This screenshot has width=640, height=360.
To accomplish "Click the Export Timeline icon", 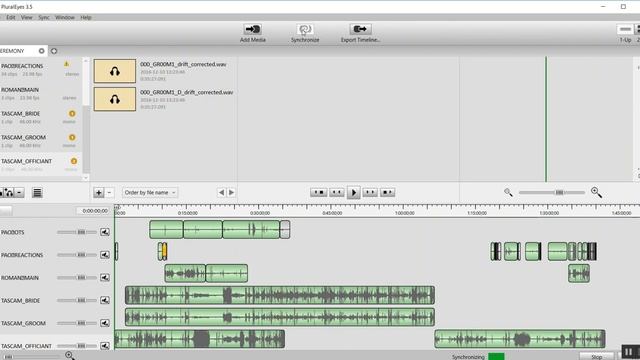I will (x=360, y=29).
